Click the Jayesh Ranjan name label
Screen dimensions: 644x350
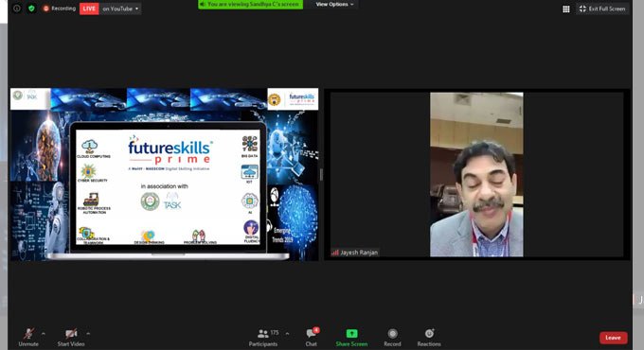tap(355, 253)
